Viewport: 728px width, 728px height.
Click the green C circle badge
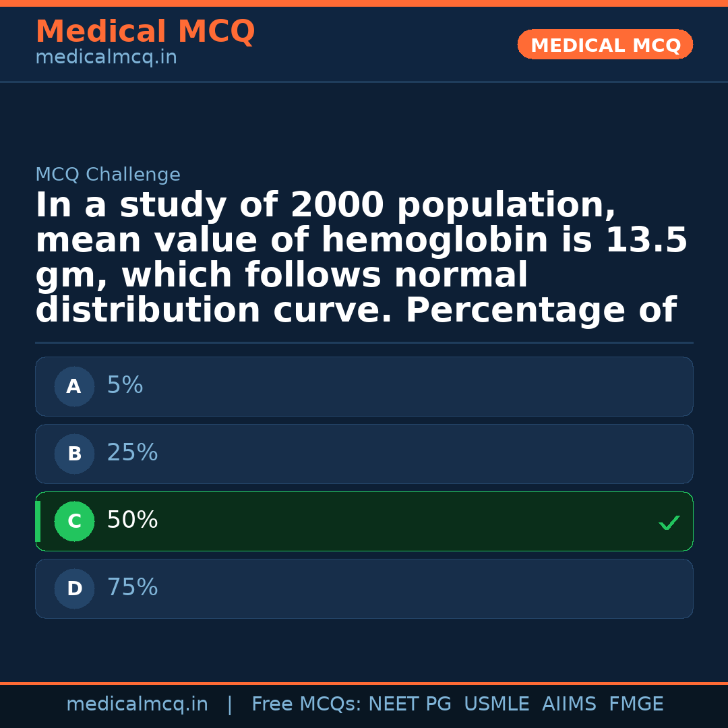click(x=74, y=521)
